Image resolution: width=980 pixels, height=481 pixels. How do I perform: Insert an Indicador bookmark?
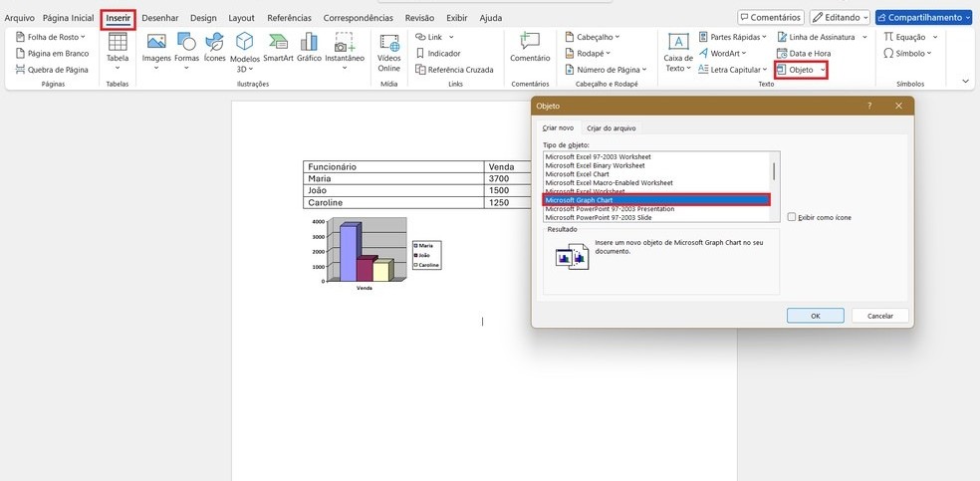click(438, 53)
